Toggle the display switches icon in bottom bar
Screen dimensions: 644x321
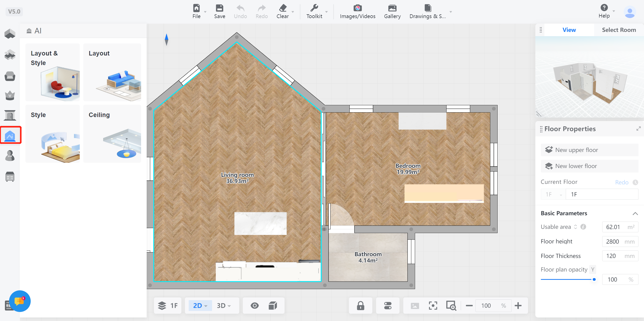coord(388,306)
